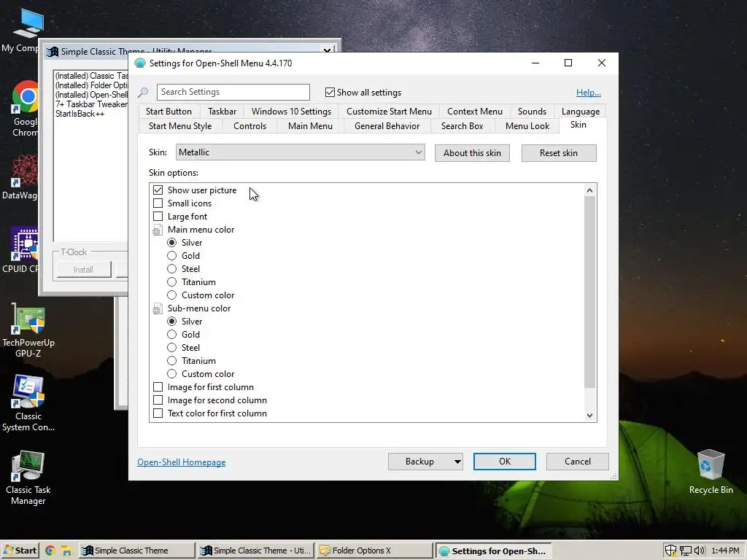Open the Main Menu tab
This screenshot has height=560, width=747.
[x=310, y=126]
